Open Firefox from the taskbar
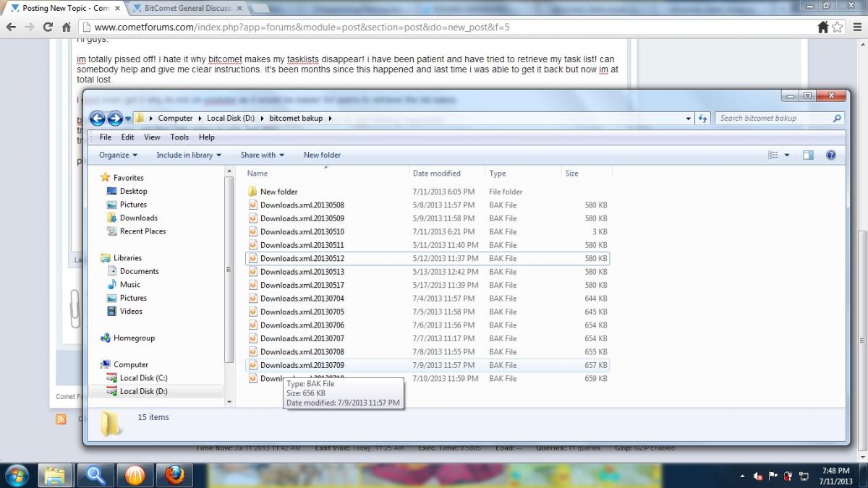868x488 pixels. click(x=174, y=475)
